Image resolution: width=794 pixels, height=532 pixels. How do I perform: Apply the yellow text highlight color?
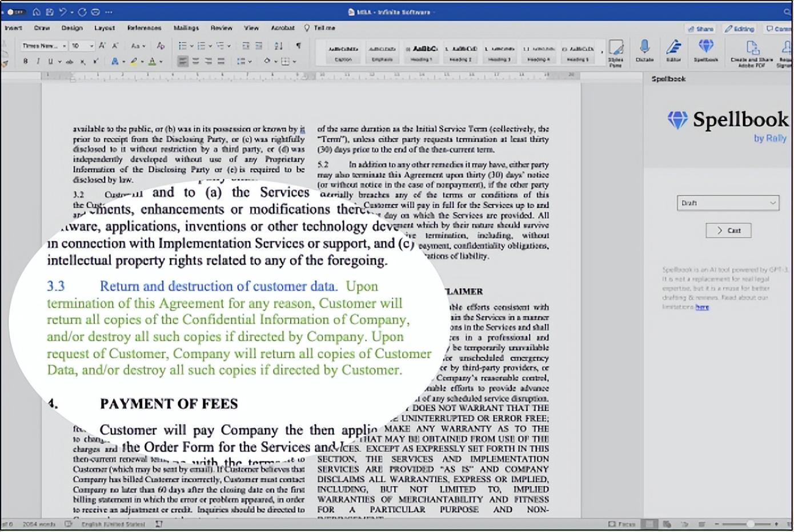click(134, 61)
